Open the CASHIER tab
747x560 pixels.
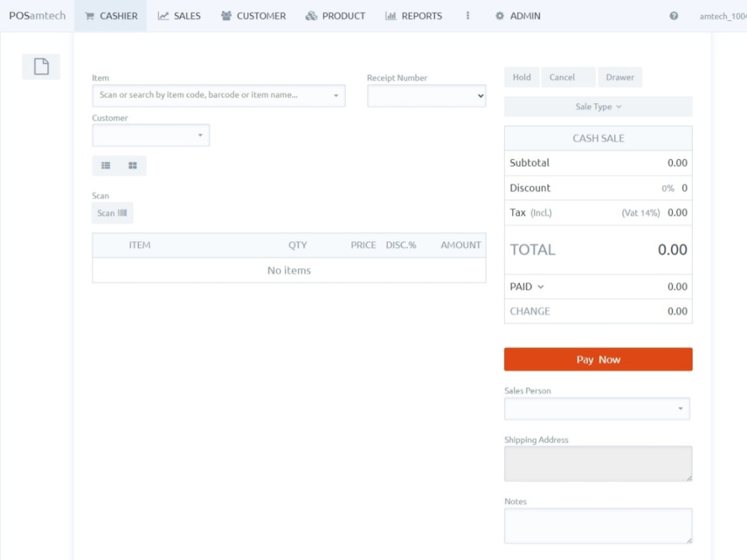coord(111,16)
